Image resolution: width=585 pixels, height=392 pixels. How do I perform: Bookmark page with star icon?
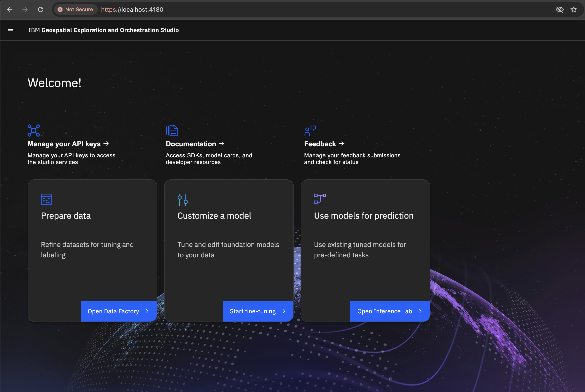coord(574,10)
